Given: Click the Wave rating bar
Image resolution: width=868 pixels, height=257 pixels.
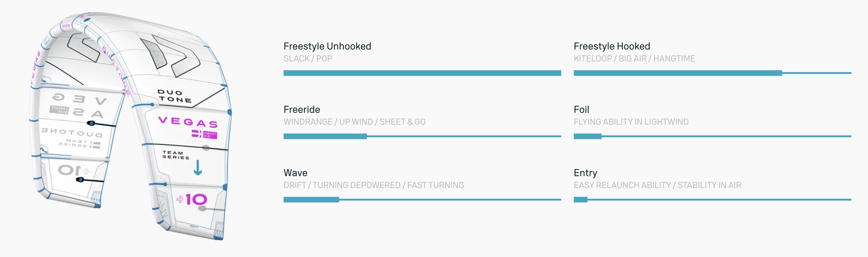Looking at the screenshot, I should point(422,200).
